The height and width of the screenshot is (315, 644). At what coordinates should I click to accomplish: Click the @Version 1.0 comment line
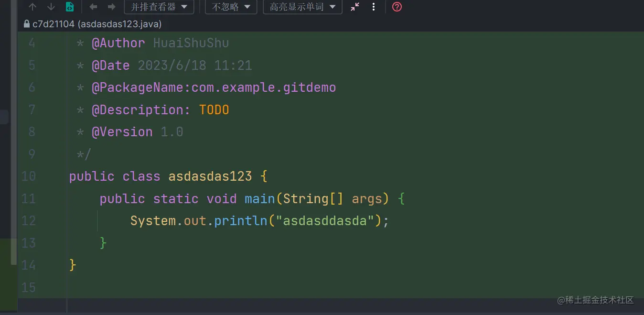129,132
